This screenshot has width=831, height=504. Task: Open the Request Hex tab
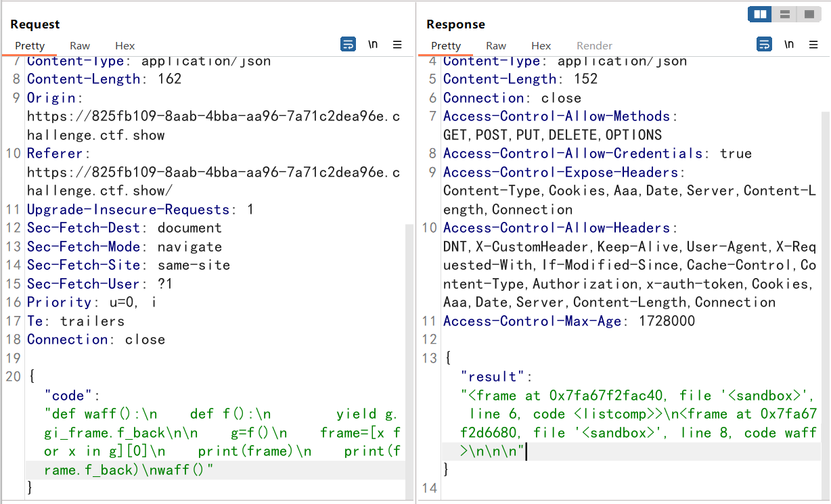pos(125,45)
